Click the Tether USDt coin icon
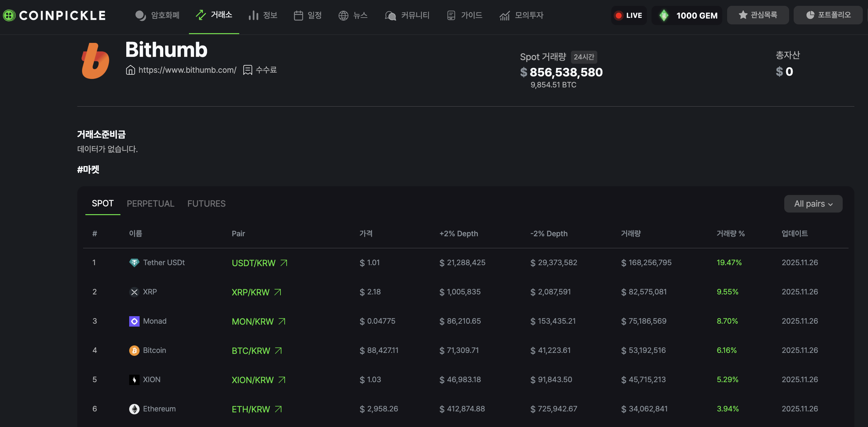 (134, 262)
